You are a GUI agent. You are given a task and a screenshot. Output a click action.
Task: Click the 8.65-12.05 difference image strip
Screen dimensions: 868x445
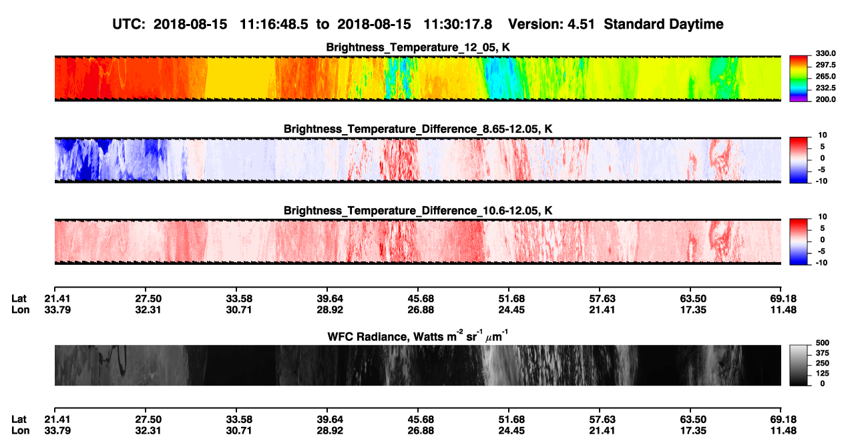pyautogui.click(x=417, y=159)
